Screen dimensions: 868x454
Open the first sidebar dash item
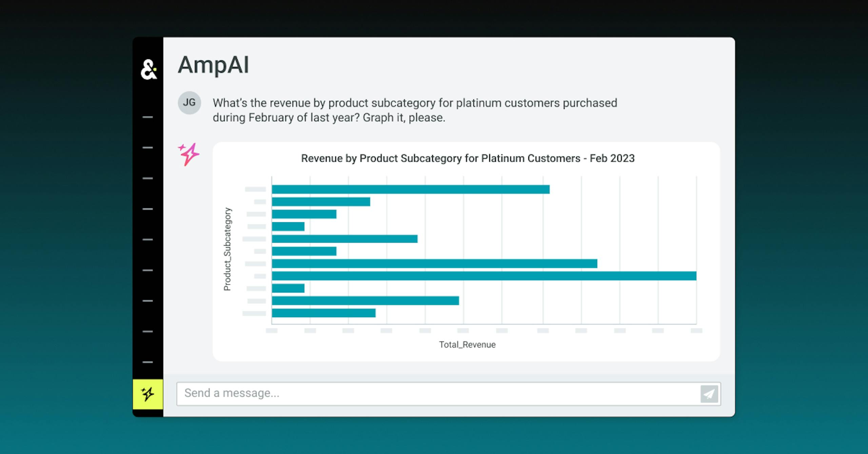point(147,117)
